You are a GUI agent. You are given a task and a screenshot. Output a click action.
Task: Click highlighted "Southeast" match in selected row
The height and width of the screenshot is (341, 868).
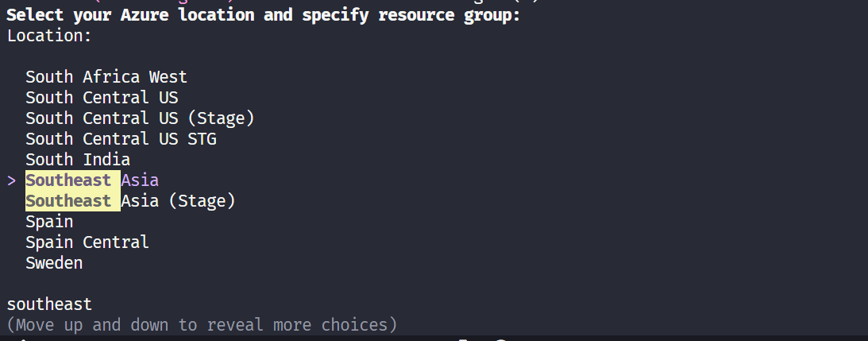tap(68, 180)
